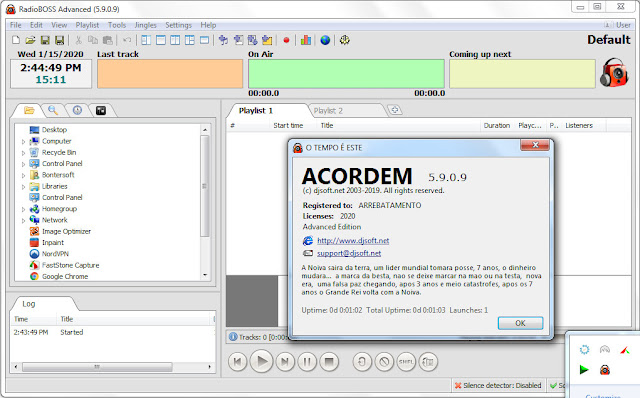Open the Playlist menu
Screen dimensions: 640x398
[x=87, y=25]
